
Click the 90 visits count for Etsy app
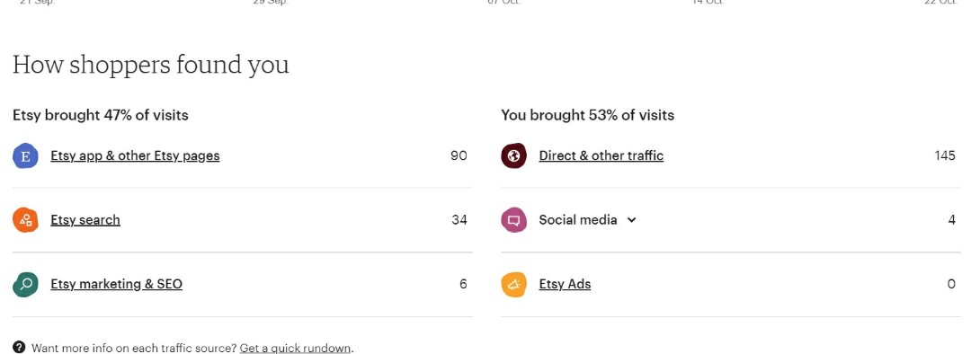[459, 156]
